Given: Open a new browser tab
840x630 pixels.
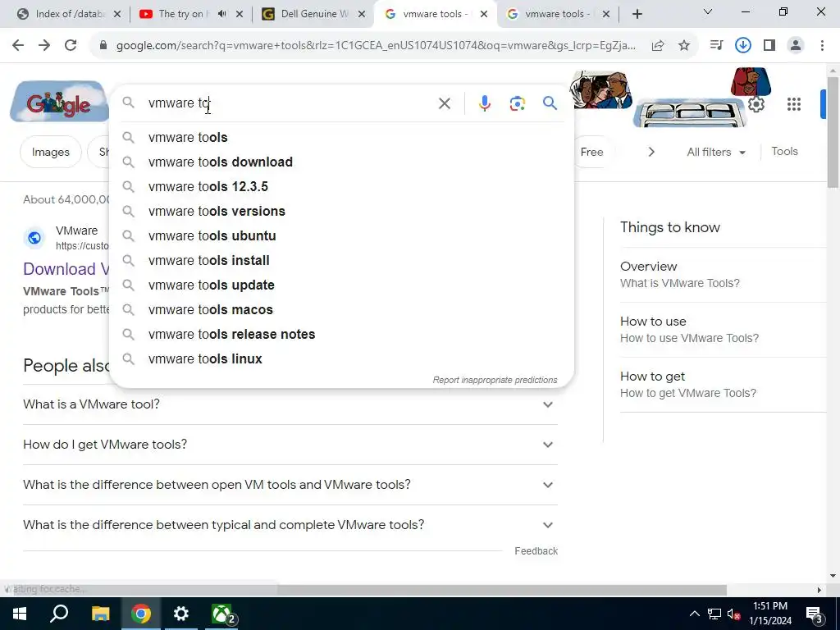Looking at the screenshot, I should click(637, 14).
